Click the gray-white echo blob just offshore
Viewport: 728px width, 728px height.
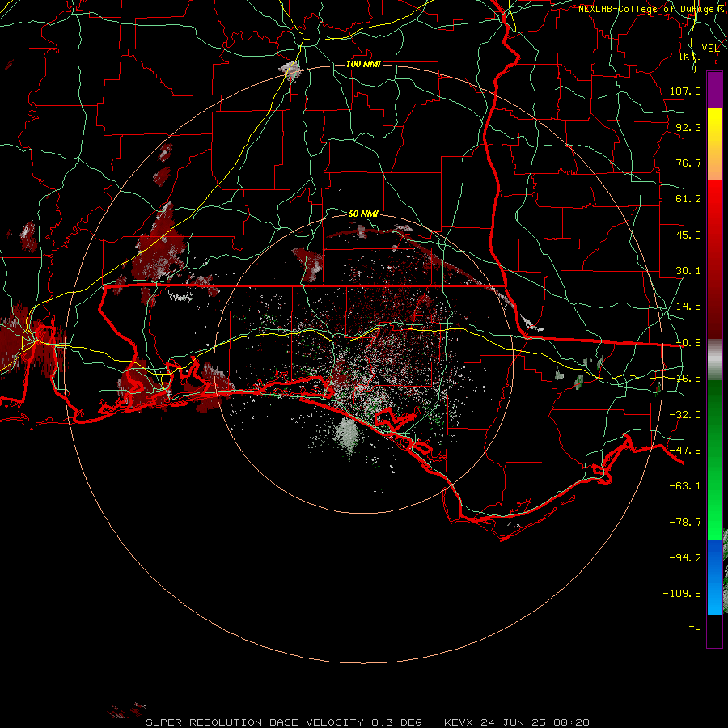click(347, 434)
